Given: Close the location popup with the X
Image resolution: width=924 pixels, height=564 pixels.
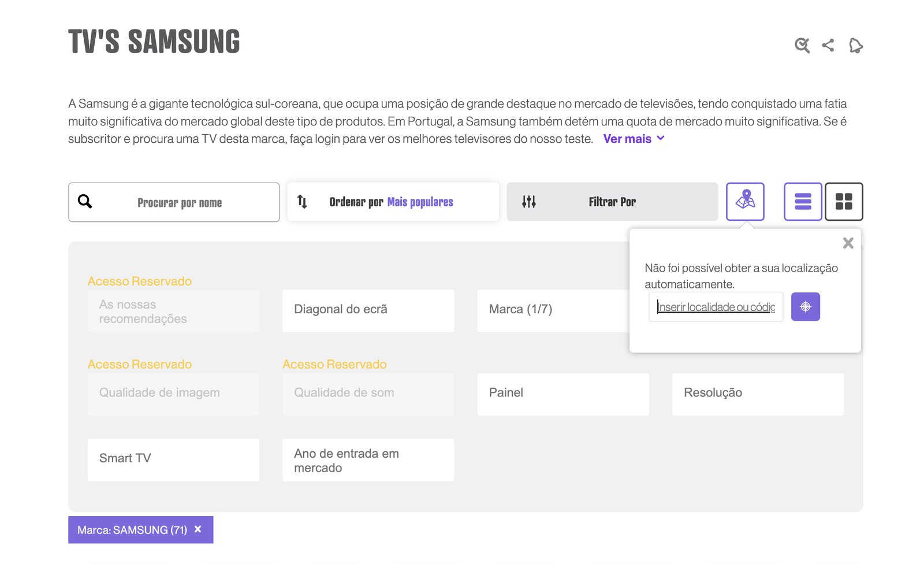Looking at the screenshot, I should pos(848,243).
